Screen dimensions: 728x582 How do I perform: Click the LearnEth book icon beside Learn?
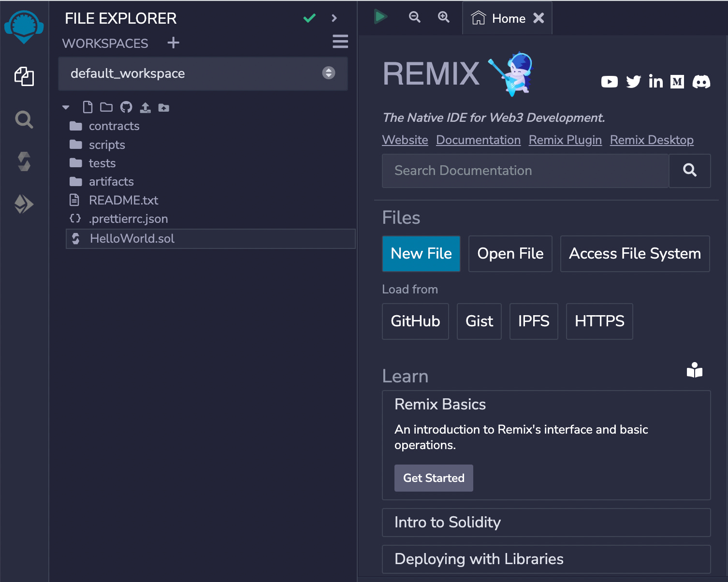tap(695, 370)
